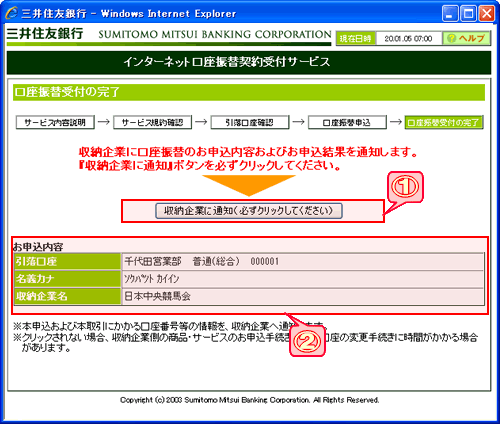Click the circled number 1 callout
This screenshot has width=500, height=424.
tap(405, 187)
